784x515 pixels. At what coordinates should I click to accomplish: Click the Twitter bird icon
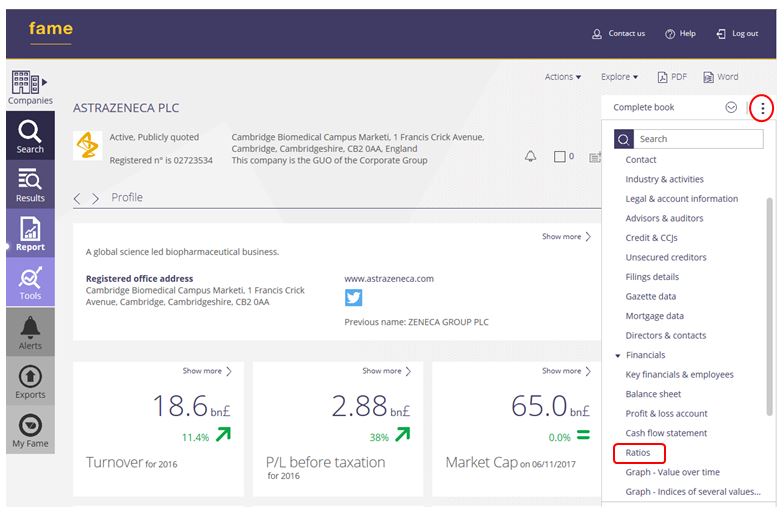[353, 297]
